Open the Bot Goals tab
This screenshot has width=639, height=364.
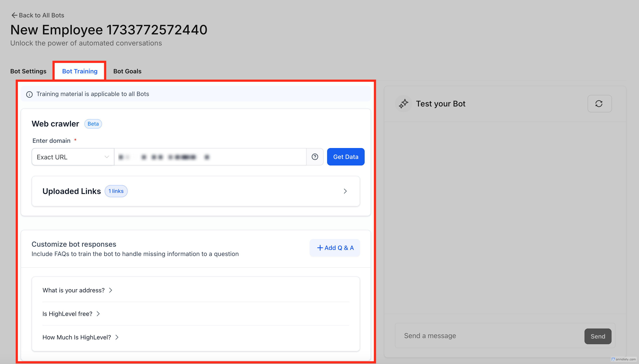127,71
